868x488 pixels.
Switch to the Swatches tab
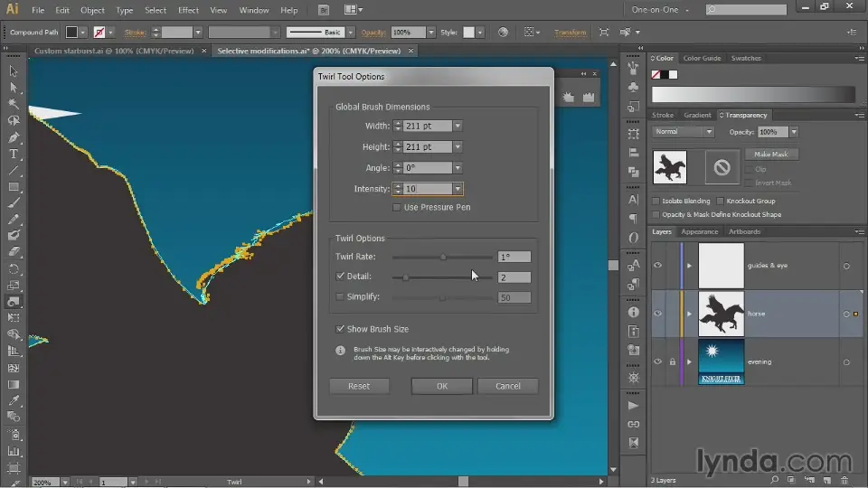tap(746, 58)
